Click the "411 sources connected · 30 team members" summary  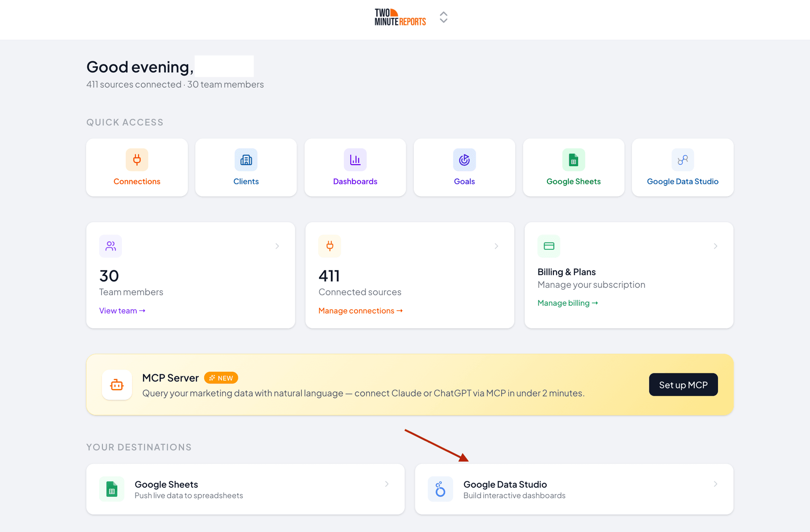coord(175,84)
